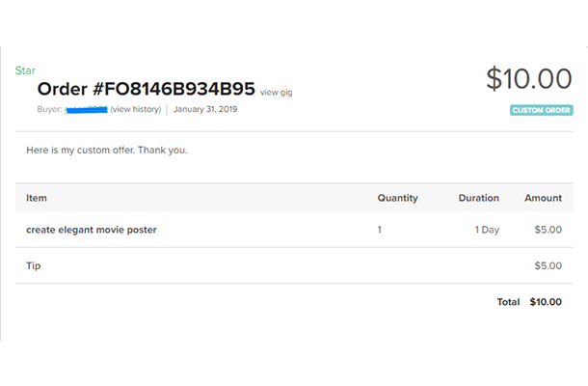
Task: Click the January 31, 2019 date
Action: point(205,110)
